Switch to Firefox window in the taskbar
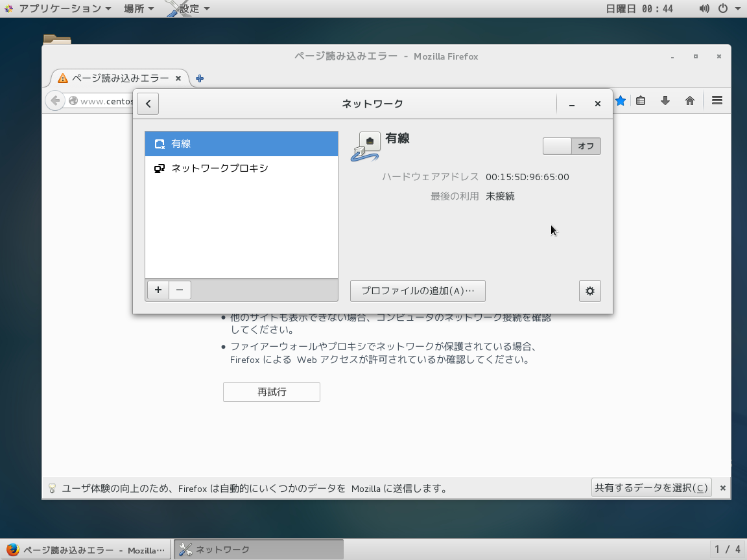The width and height of the screenshot is (747, 560). (86, 550)
